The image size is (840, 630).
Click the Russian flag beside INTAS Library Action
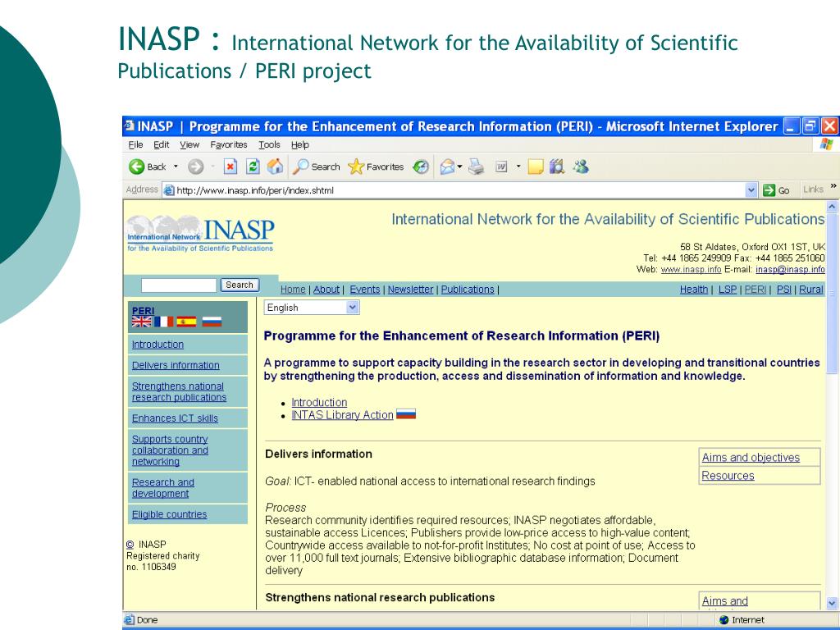[406, 414]
